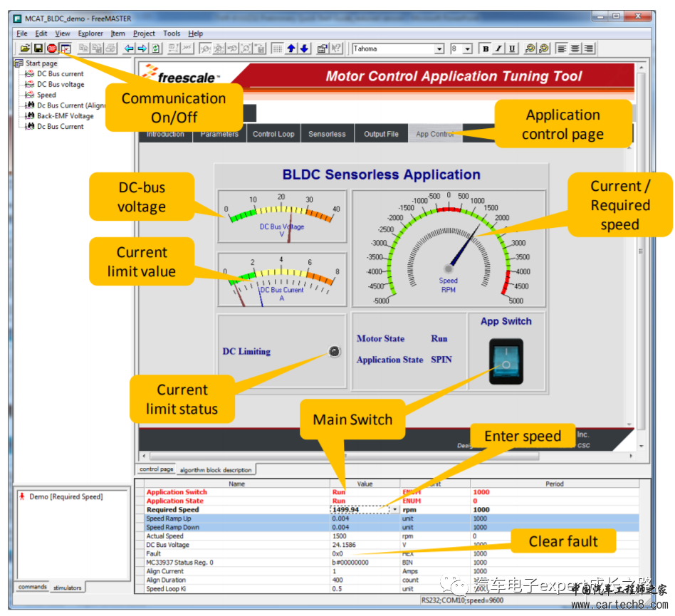The image size is (675, 616).
Task: Click the Period column header
Action: (555, 484)
